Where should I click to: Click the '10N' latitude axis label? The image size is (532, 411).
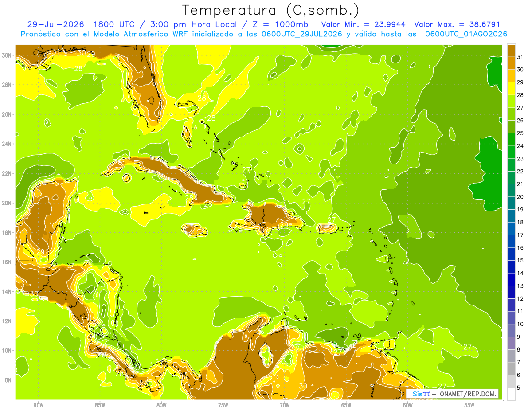tap(7, 351)
